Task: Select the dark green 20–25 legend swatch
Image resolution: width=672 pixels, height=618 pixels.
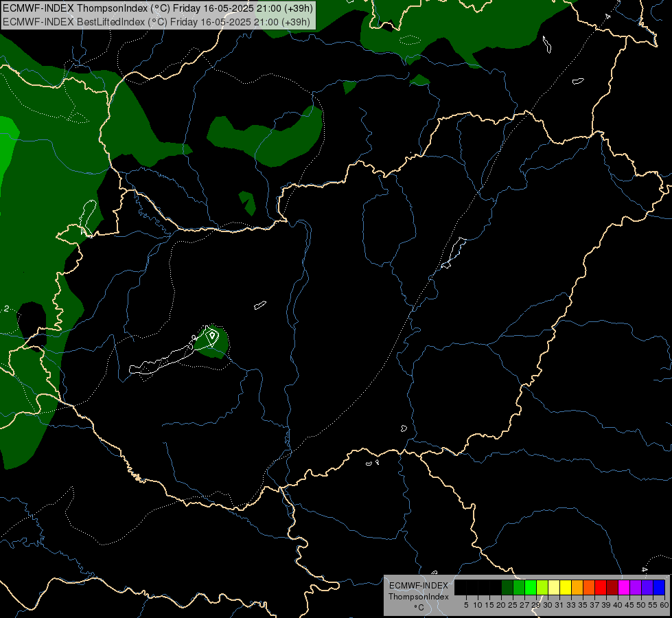Action: click(x=507, y=587)
